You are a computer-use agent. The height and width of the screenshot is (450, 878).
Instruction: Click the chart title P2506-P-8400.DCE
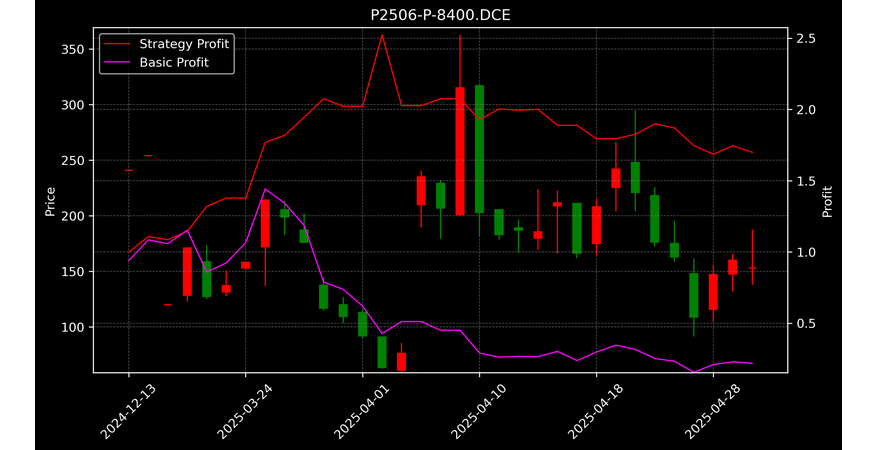tap(440, 15)
